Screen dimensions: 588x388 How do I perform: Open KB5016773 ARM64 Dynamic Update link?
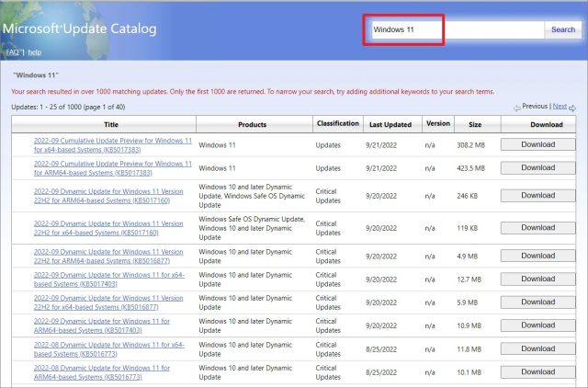click(102, 372)
